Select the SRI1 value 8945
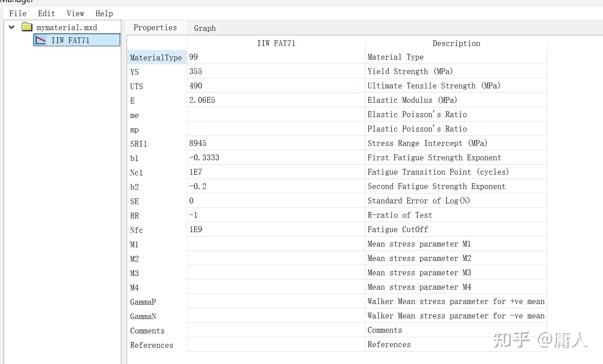Screen dimensions: 603x364 click(276, 143)
